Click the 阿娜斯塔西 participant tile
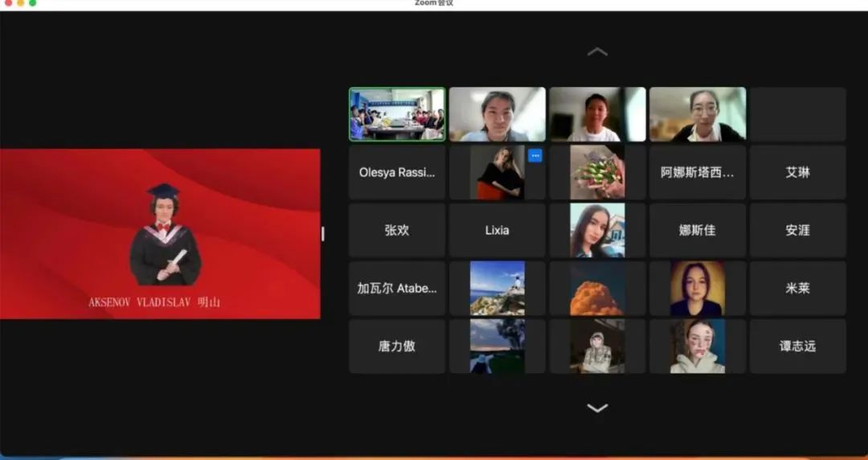The width and height of the screenshot is (868, 460). (x=697, y=172)
